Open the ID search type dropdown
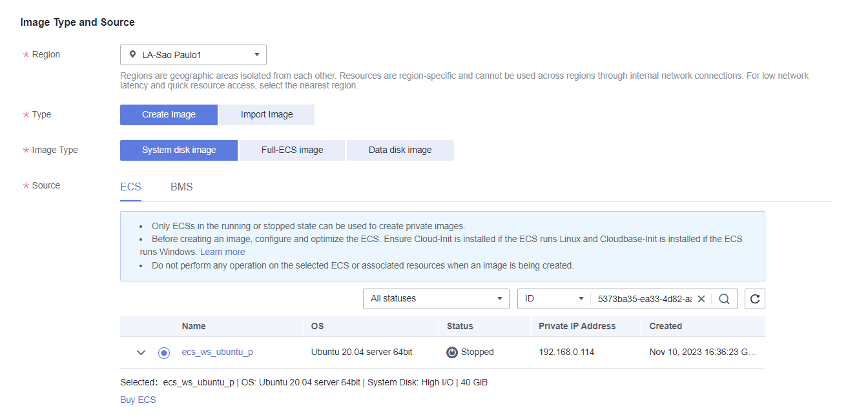This screenshot has width=868, height=417. coord(553,299)
